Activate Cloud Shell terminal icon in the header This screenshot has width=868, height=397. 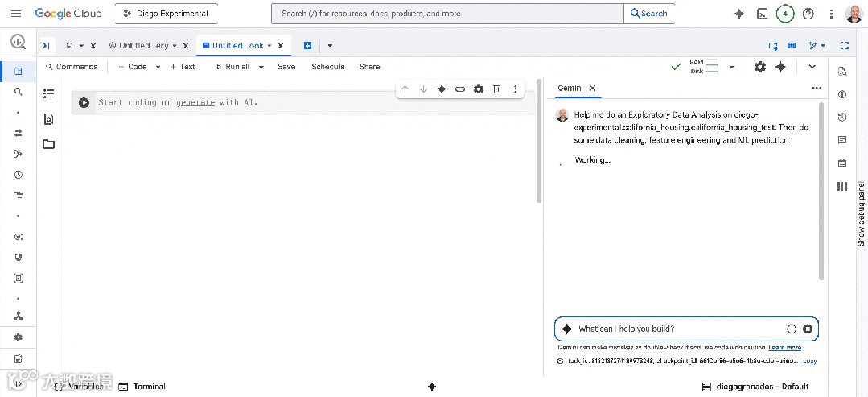tap(763, 14)
